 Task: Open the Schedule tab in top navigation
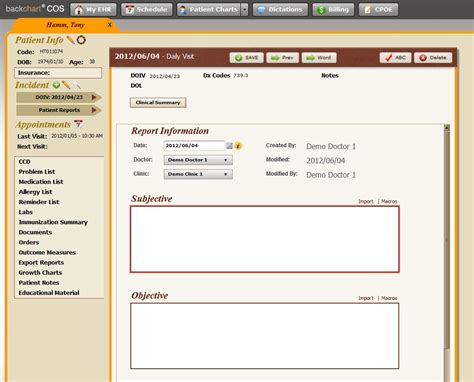(147, 10)
